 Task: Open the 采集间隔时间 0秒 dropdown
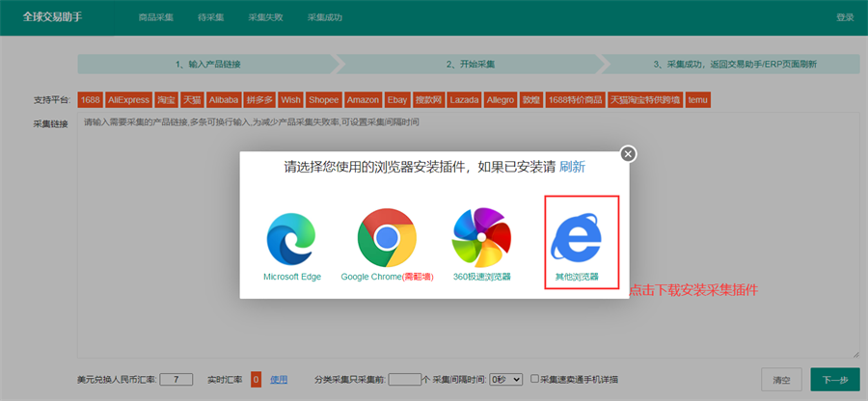pos(506,380)
